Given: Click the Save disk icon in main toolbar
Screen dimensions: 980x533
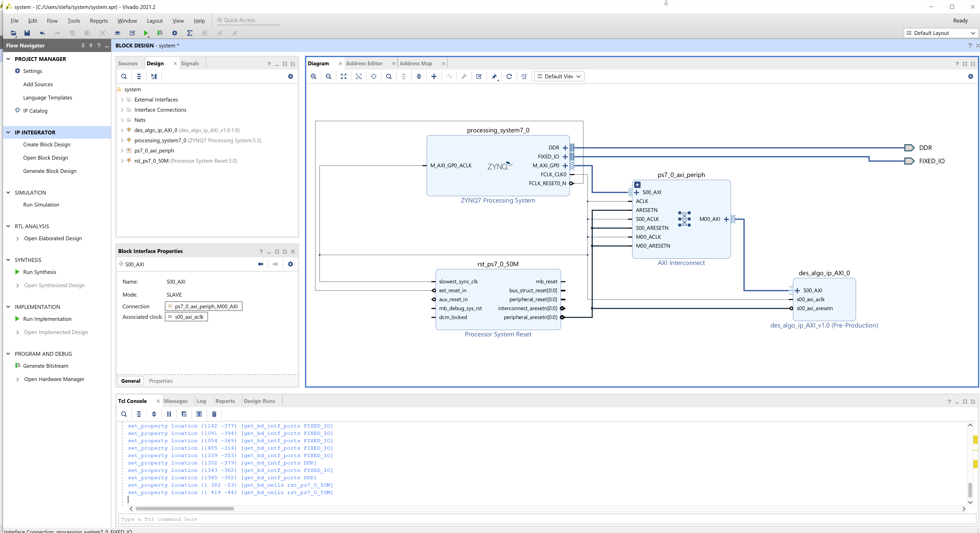Looking at the screenshot, I should pyautogui.click(x=27, y=33).
